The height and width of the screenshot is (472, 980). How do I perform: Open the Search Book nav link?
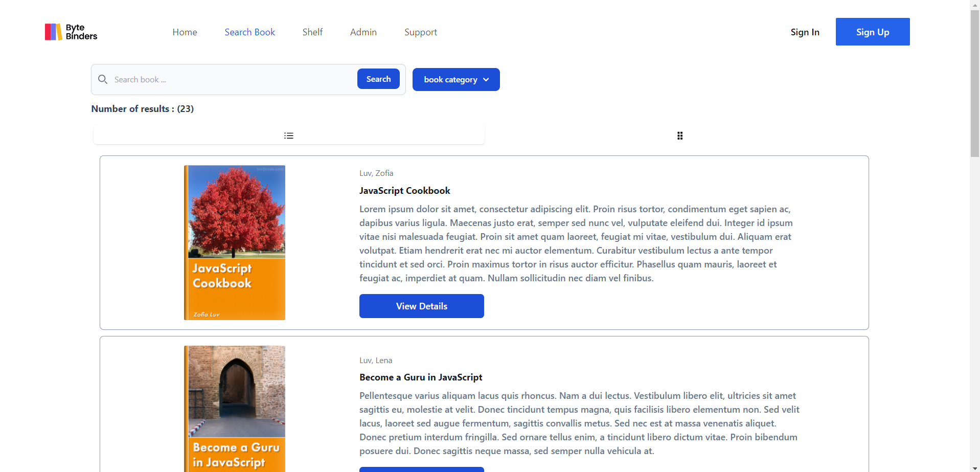[x=249, y=32]
